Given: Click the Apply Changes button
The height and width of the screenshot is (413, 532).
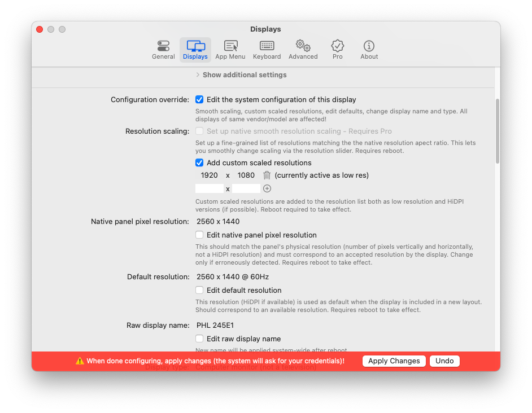Looking at the screenshot, I should coord(394,361).
